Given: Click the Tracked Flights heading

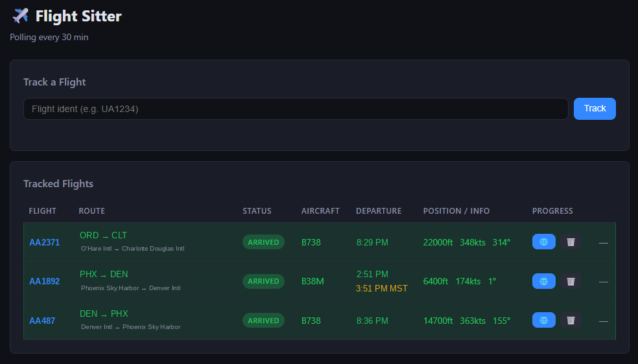Looking at the screenshot, I should 58,184.
